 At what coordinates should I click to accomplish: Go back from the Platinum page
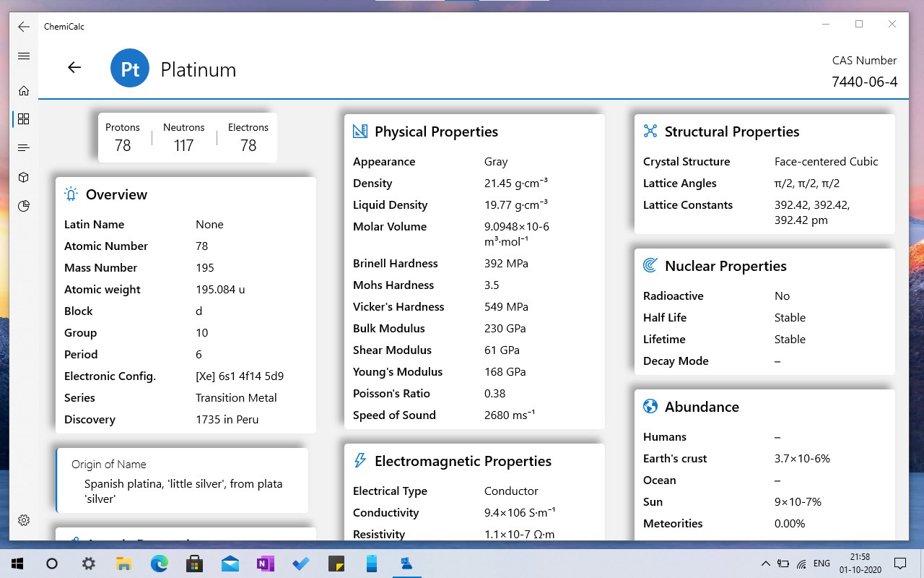pos(74,67)
